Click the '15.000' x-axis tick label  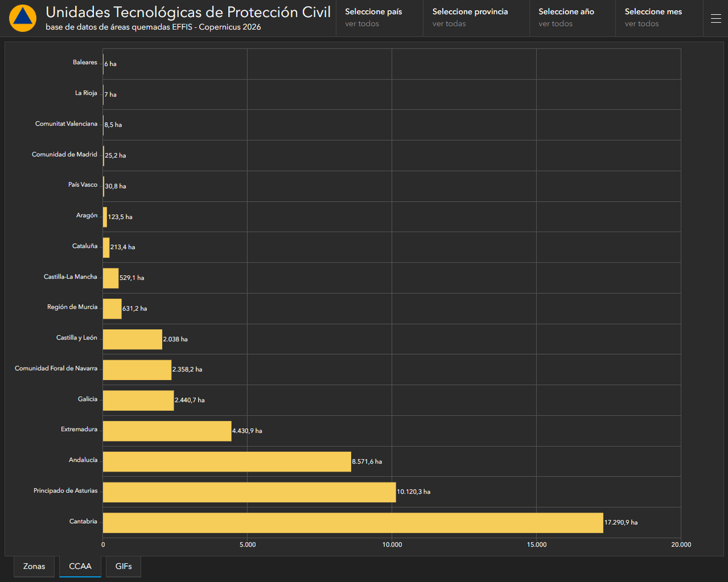point(537,544)
